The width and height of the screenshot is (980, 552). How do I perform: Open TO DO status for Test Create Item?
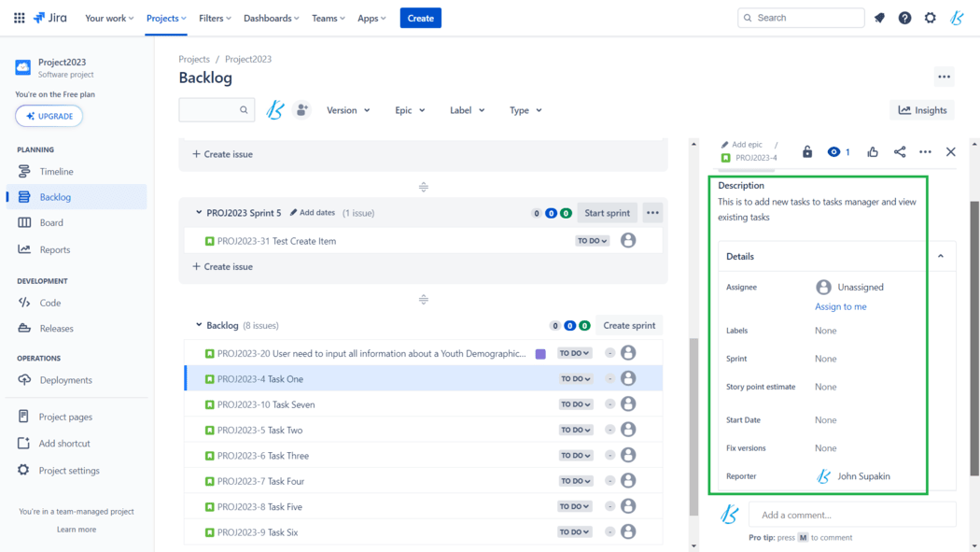[592, 241]
